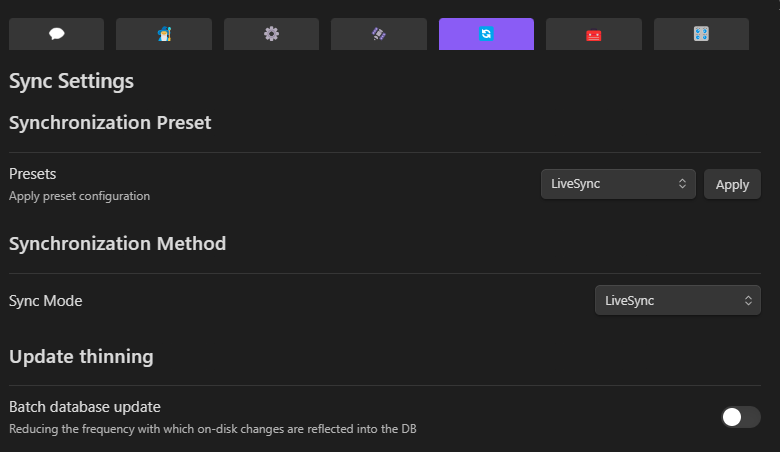
Task: Click the Sync Mode setting label
Action: (46, 301)
